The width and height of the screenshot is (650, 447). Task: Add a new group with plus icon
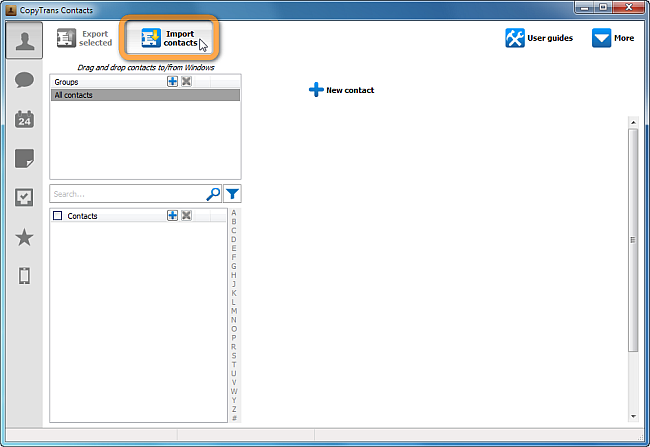pos(172,81)
